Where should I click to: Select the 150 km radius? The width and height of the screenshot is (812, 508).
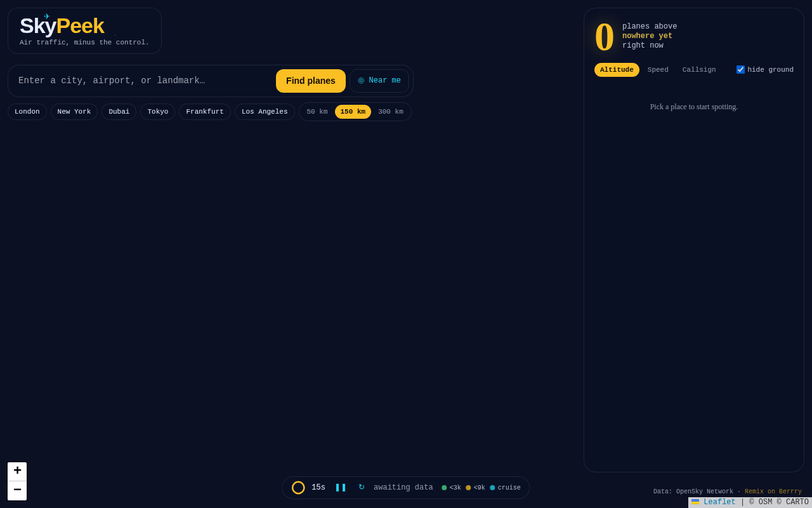coord(353,112)
